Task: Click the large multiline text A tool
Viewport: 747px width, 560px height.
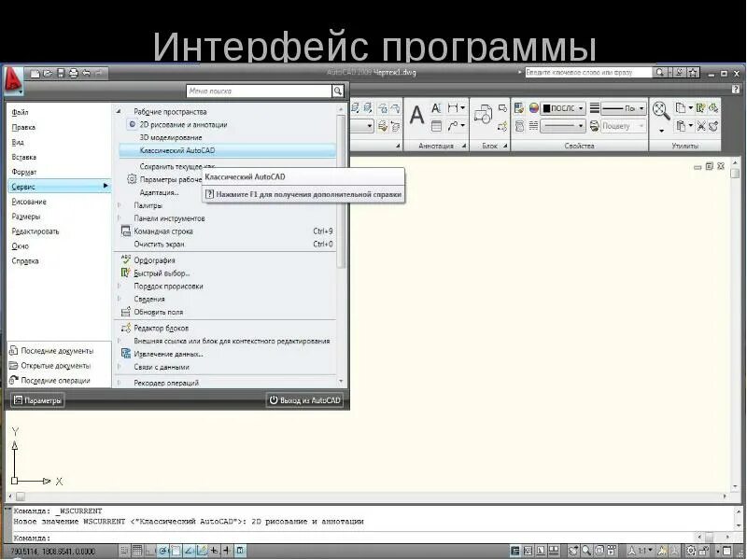Action: [416, 116]
